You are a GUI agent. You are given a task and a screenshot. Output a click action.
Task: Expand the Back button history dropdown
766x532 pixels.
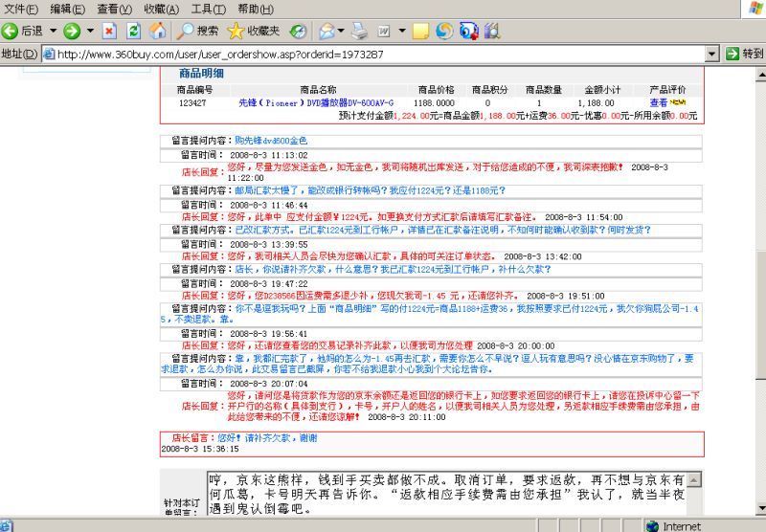point(51,31)
